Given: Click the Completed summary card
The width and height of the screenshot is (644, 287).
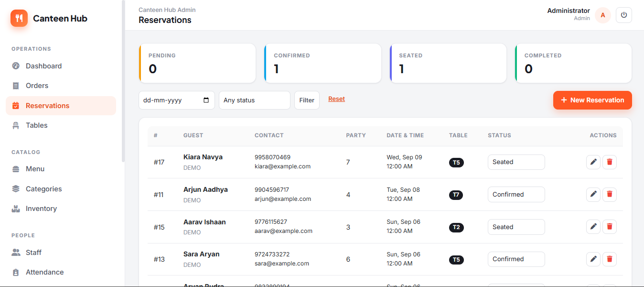Looking at the screenshot, I should 573,63.
